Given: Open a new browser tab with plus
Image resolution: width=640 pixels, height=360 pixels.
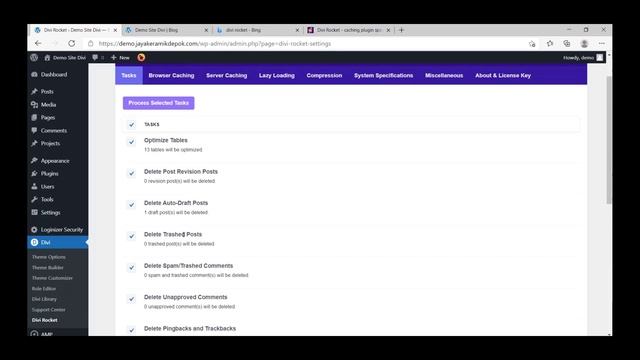Looking at the screenshot, I should pos(401,30).
